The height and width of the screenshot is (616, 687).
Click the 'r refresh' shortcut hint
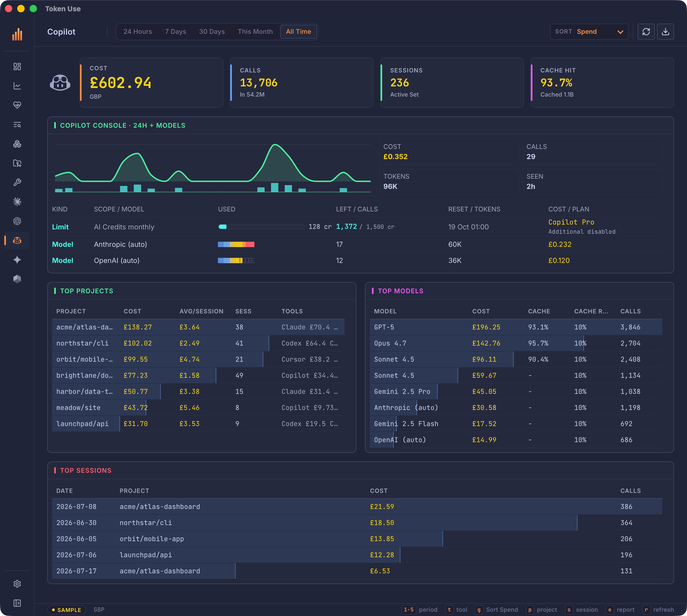pyautogui.click(x=658, y=610)
